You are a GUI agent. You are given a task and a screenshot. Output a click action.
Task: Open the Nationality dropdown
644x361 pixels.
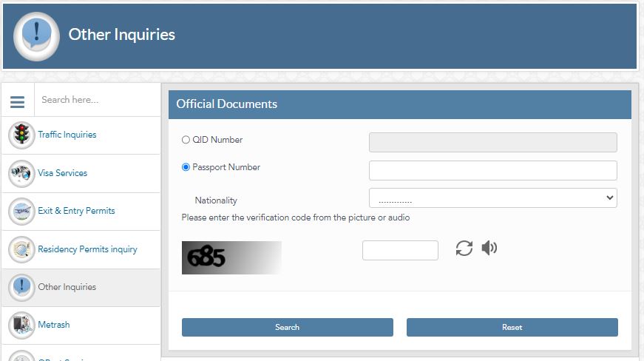tap(492, 198)
